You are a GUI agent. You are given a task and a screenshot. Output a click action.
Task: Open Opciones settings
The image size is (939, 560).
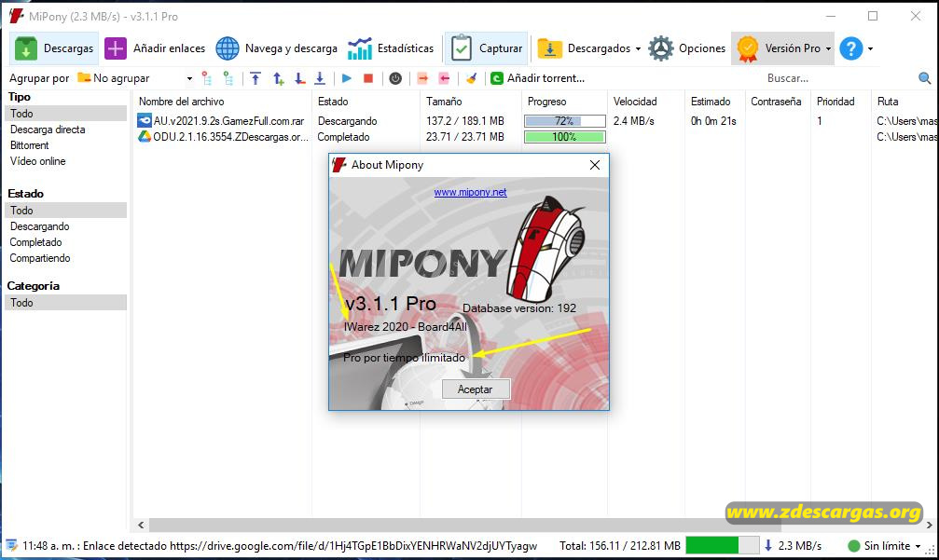tap(687, 48)
